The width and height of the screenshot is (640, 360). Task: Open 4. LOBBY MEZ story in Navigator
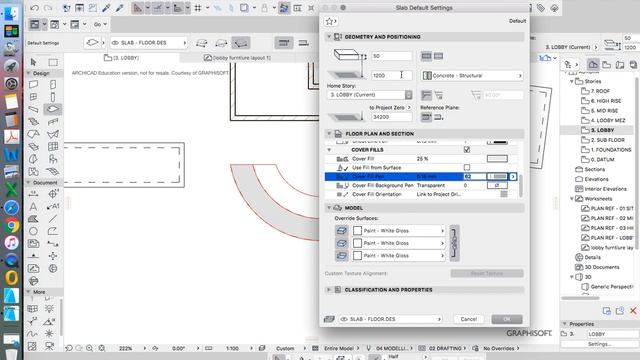tap(608, 120)
